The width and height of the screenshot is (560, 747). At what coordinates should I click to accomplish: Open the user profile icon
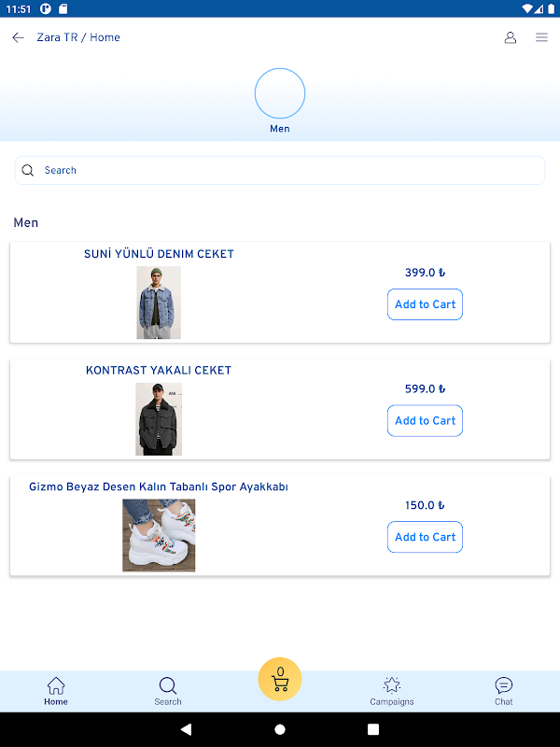coord(510,37)
